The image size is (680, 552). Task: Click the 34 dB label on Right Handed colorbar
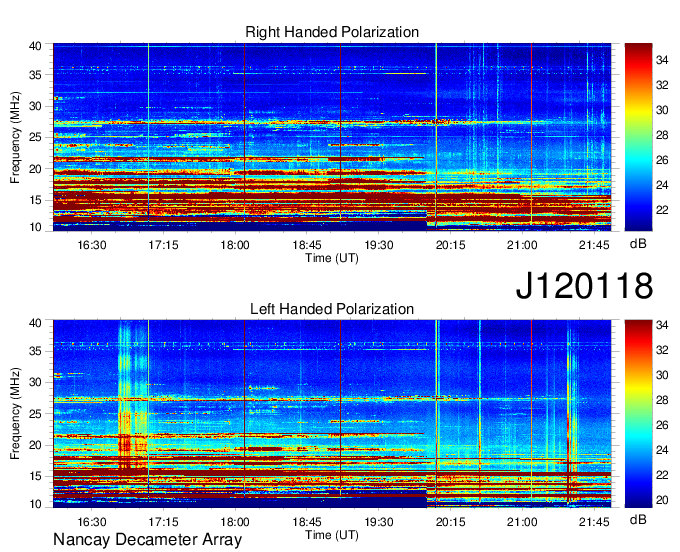pos(662,60)
